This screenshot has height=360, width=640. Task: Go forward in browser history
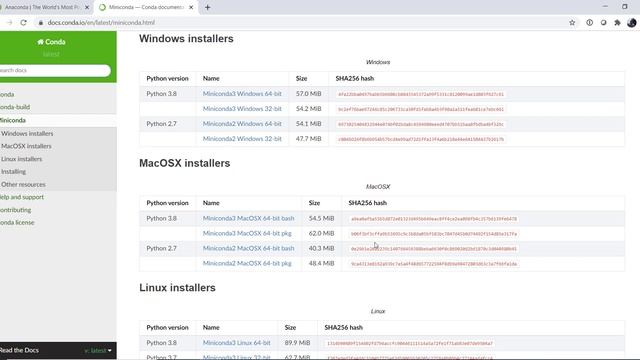9,23
